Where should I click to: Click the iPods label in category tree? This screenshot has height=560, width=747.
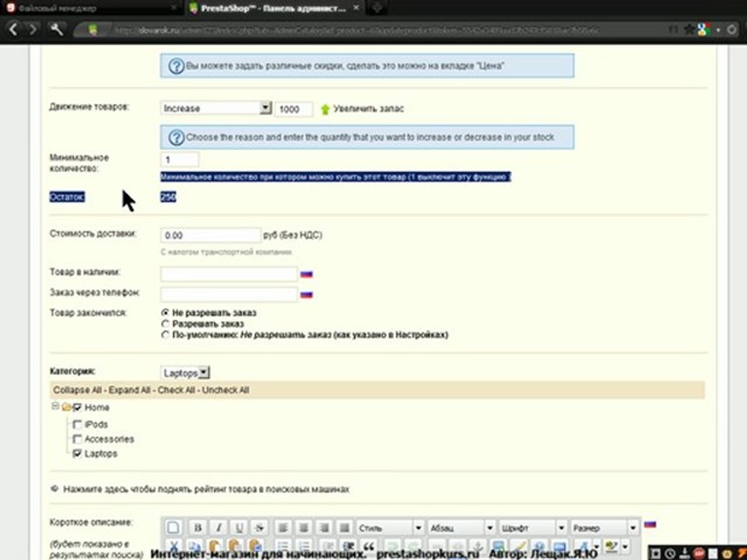point(96,425)
